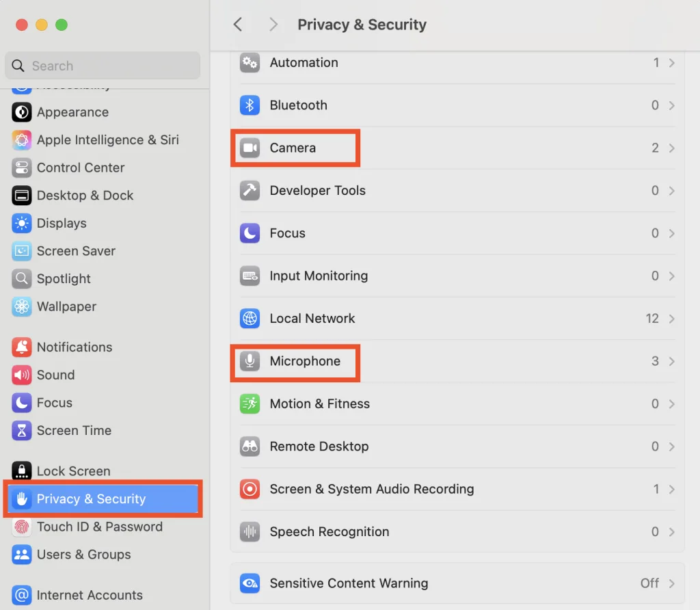This screenshot has width=700, height=610.
Task: Click the Desktop & Dock icon
Action: point(21,196)
